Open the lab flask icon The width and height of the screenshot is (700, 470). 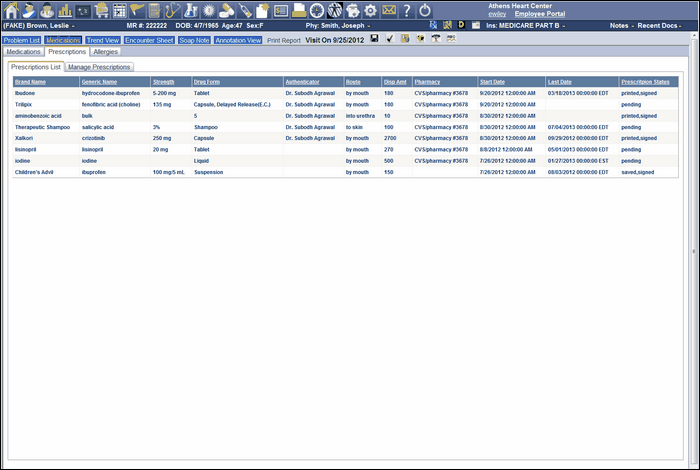click(190, 10)
